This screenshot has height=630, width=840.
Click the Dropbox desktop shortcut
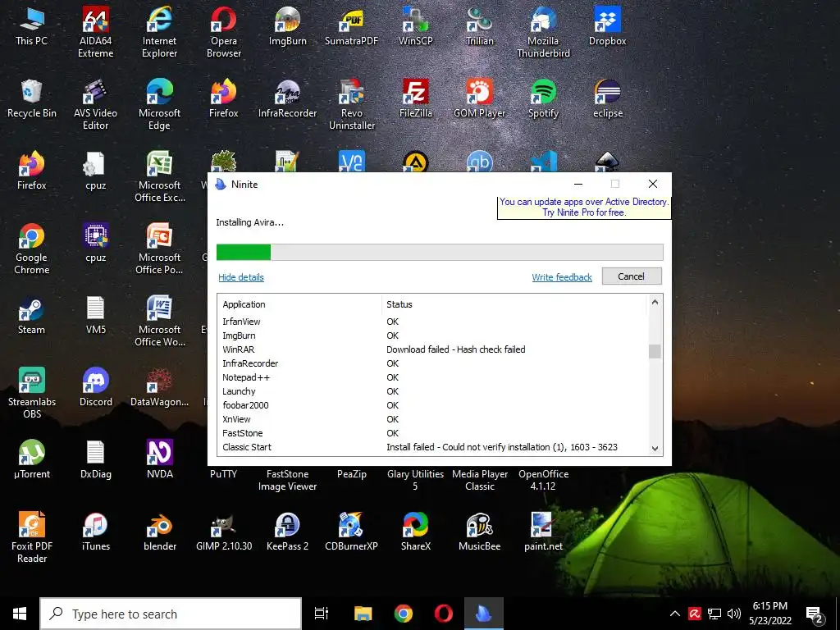click(x=608, y=27)
